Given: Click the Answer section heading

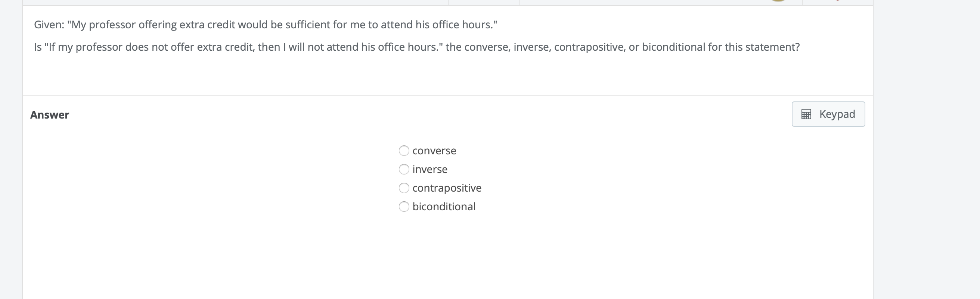Looking at the screenshot, I should click(x=50, y=114).
